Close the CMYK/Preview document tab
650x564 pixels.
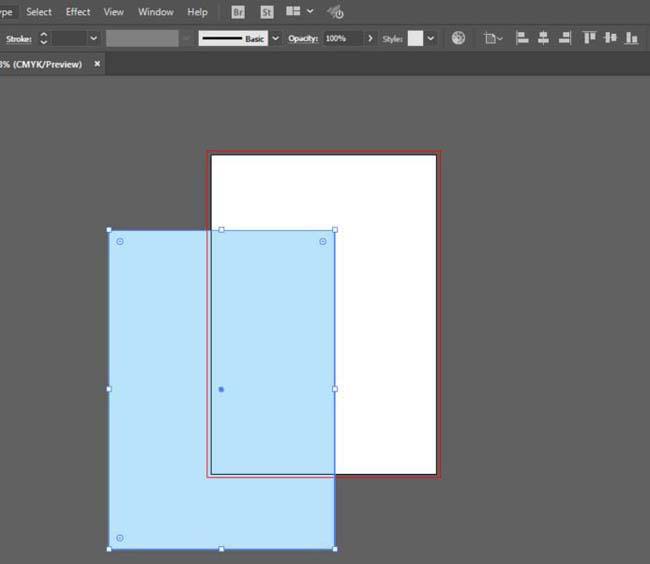pos(97,63)
